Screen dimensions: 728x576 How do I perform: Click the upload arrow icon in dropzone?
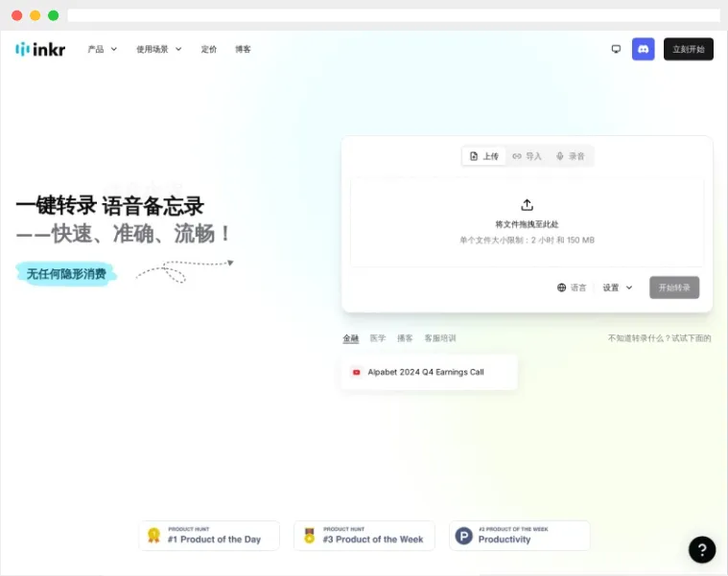coord(527,205)
